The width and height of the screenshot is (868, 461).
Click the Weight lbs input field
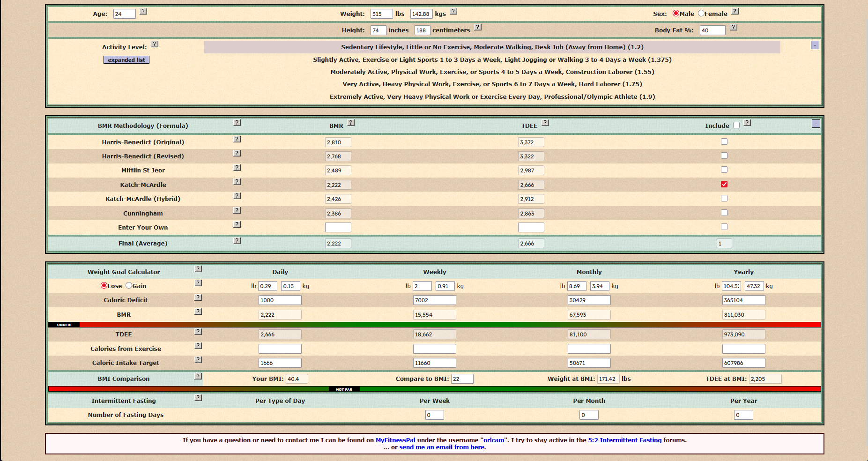(382, 14)
